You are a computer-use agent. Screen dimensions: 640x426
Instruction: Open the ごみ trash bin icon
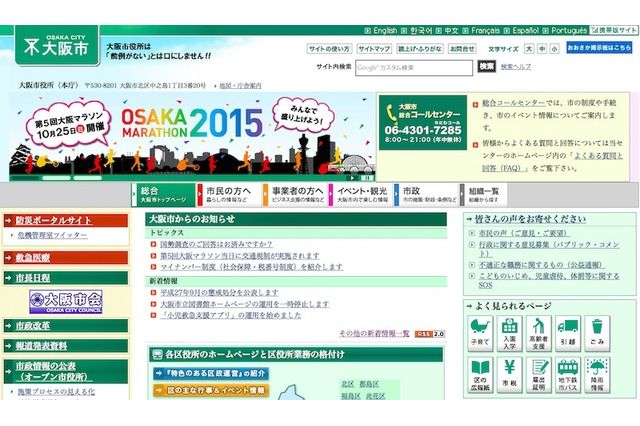point(597,333)
